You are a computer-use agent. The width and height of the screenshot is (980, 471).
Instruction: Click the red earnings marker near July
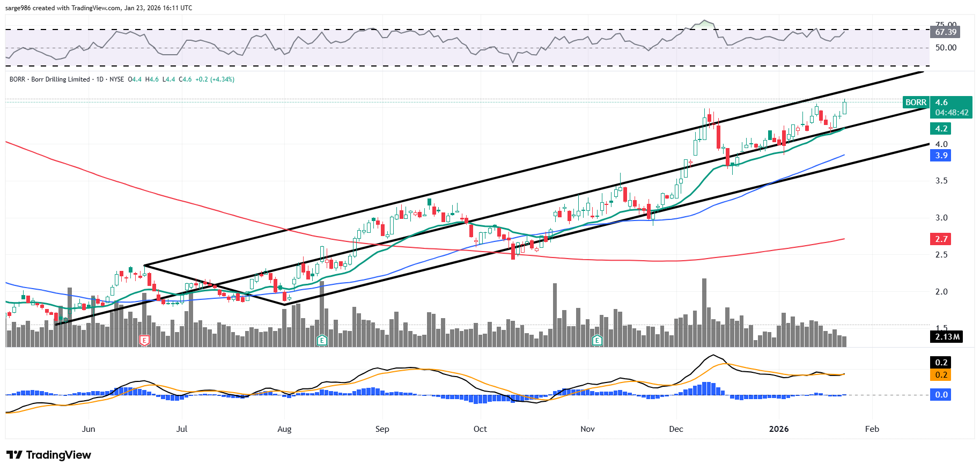[x=144, y=340]
